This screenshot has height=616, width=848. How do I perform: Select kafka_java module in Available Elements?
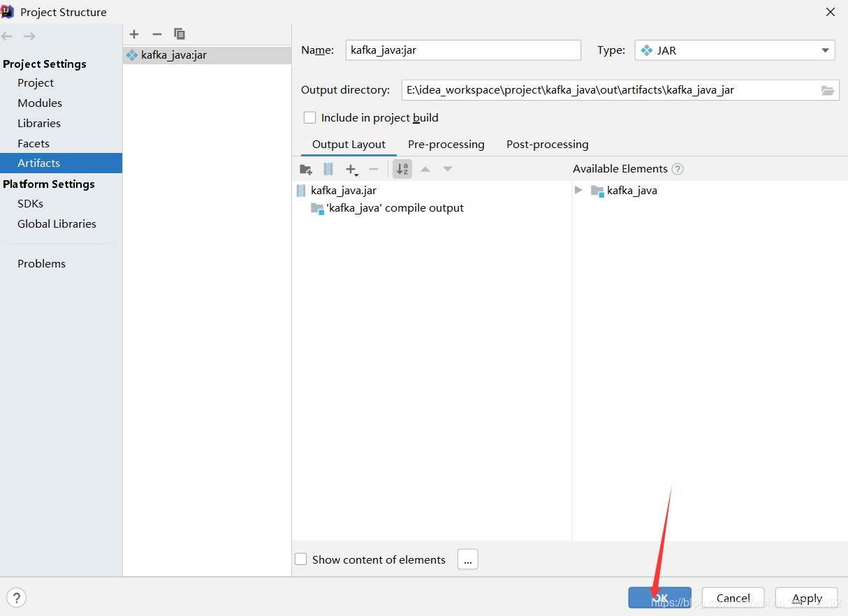click(x=624, y=191)
